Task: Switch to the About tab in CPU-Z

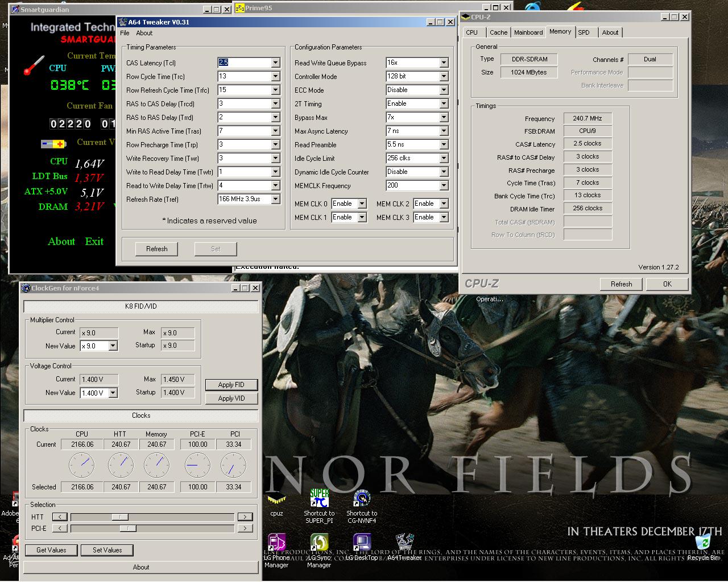Action: point(610,32)
